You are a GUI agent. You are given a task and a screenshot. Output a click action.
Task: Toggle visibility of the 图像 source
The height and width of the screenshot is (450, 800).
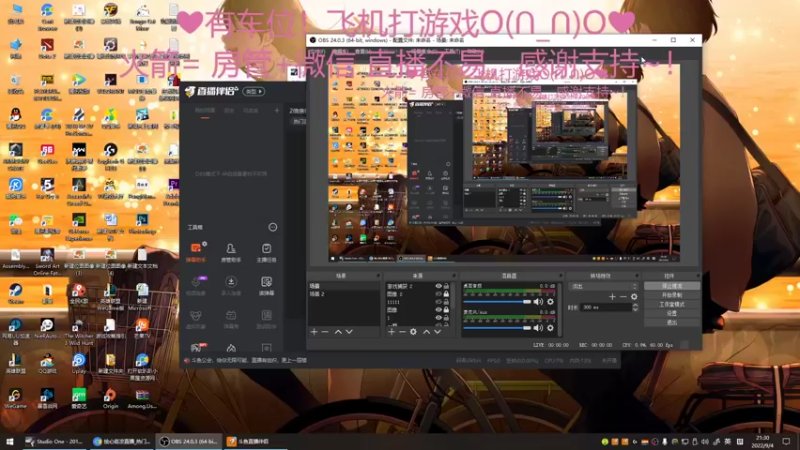tap(438, 310)
